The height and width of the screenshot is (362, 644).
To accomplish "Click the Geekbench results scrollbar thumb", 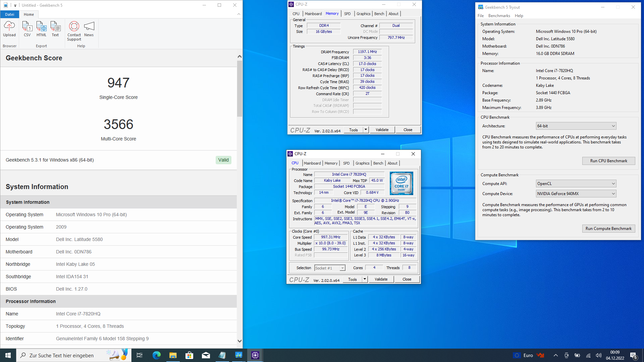I will (x=239, y=88).
